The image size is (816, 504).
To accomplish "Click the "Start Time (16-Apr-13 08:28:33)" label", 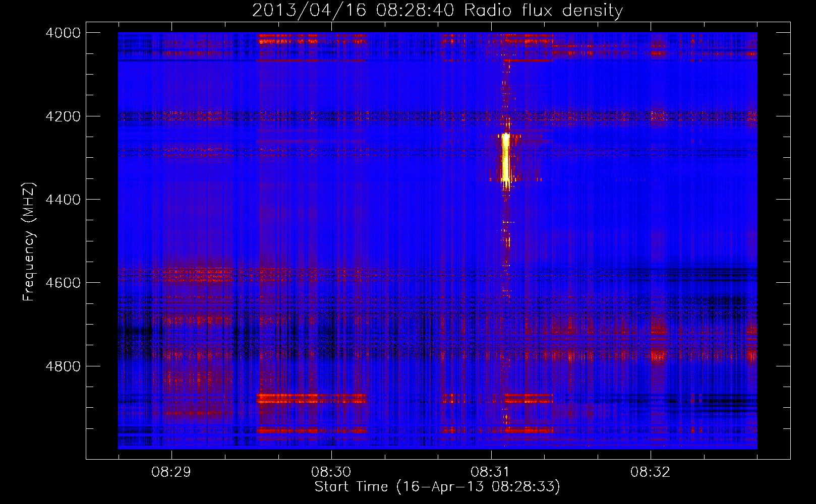I will 437,487.
